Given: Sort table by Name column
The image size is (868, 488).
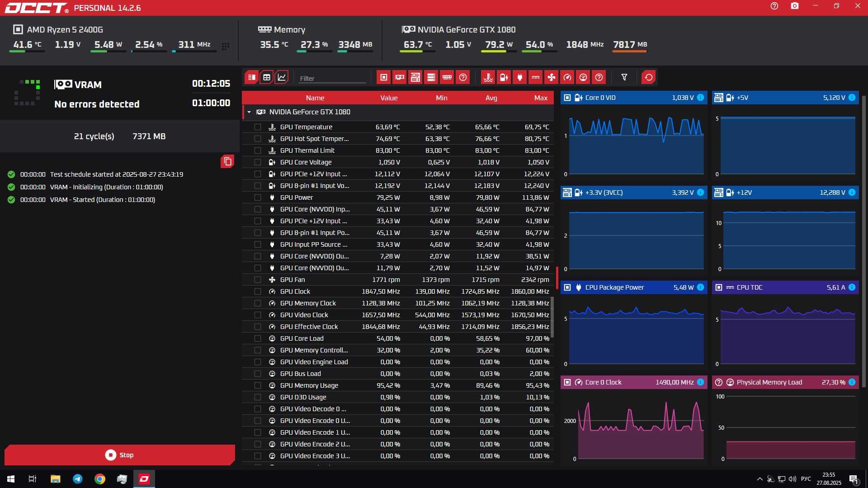Looking at the screenshot, I should 315,98.
